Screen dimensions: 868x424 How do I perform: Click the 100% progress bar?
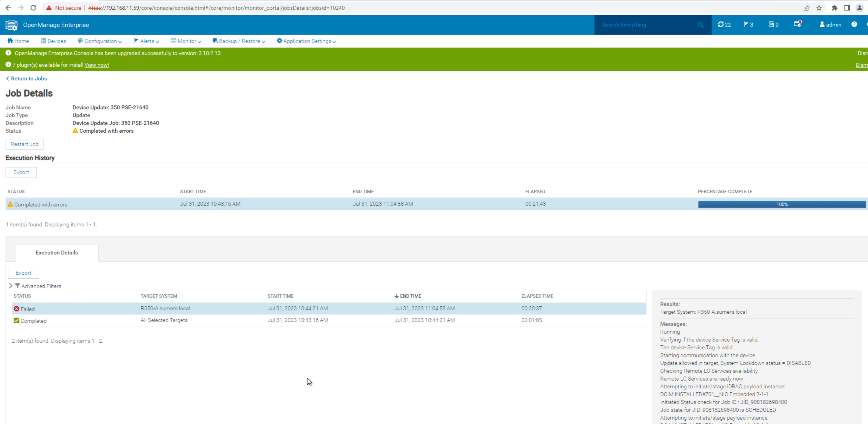pyautogui.click(x=782, y=204)
